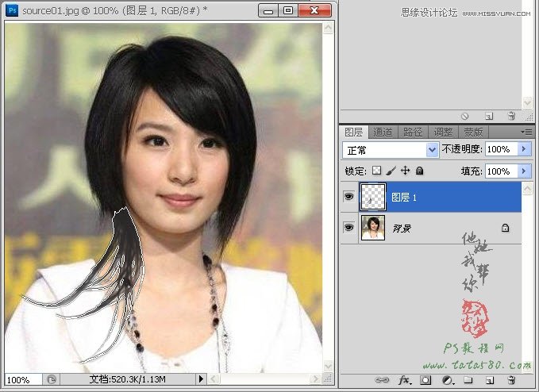
Task: Lock all layer attributes
Action: (419, 171)
